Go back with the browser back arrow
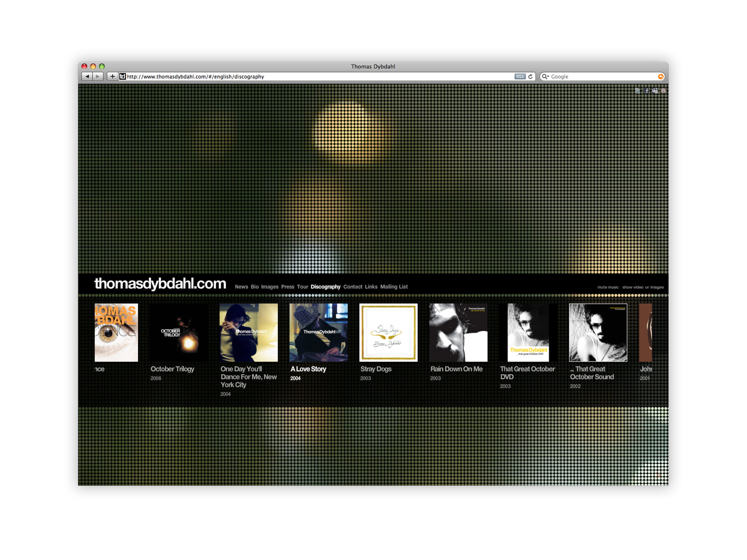 87,76
